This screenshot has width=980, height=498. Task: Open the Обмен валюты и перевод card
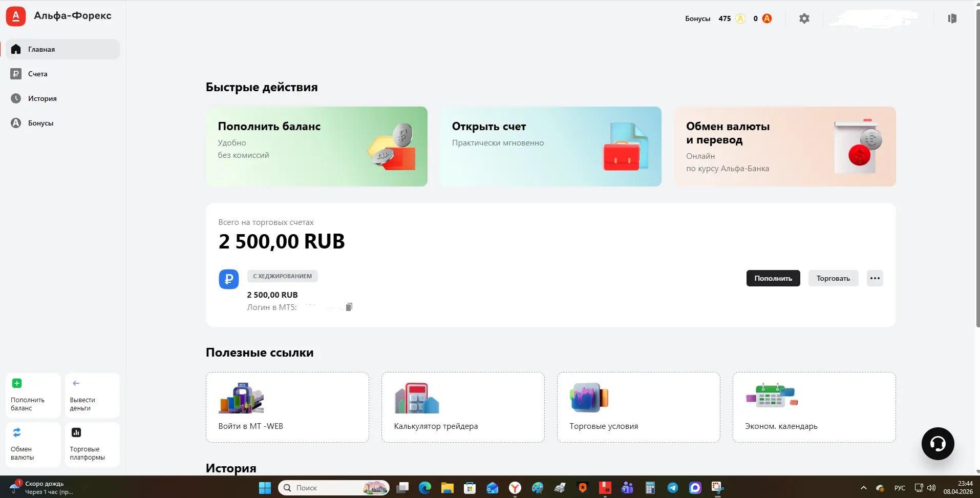click(785, 147)
